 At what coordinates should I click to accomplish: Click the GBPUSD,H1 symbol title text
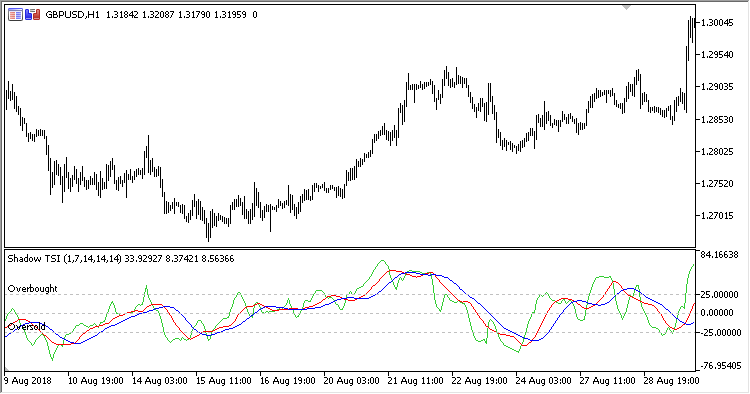[x=72, y=15]
